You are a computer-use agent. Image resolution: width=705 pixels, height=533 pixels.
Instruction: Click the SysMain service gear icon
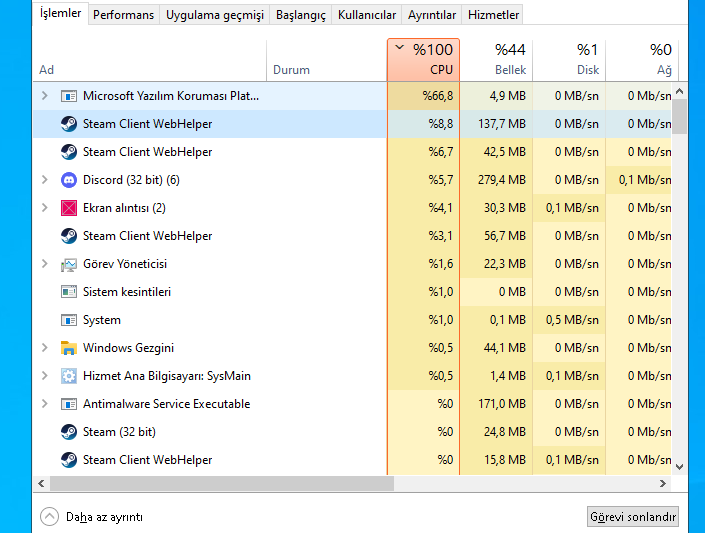coord(69,376)
